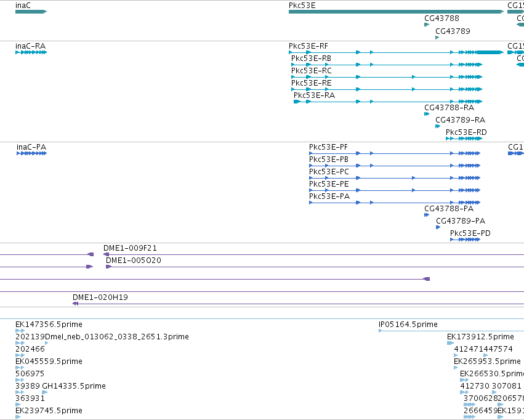Click the EK173912.5prime EST glyph

(451, 343)
